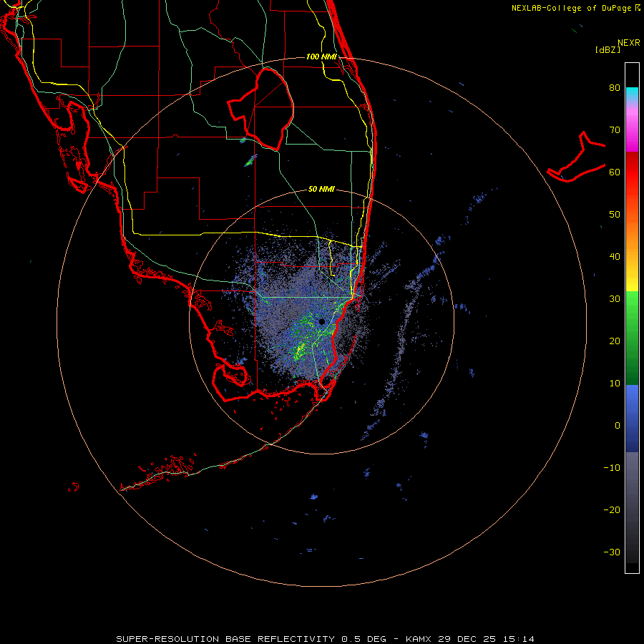
Task: Click the 50 dBZ scale label
Action: pyautogui.click(x=615, y=215)
